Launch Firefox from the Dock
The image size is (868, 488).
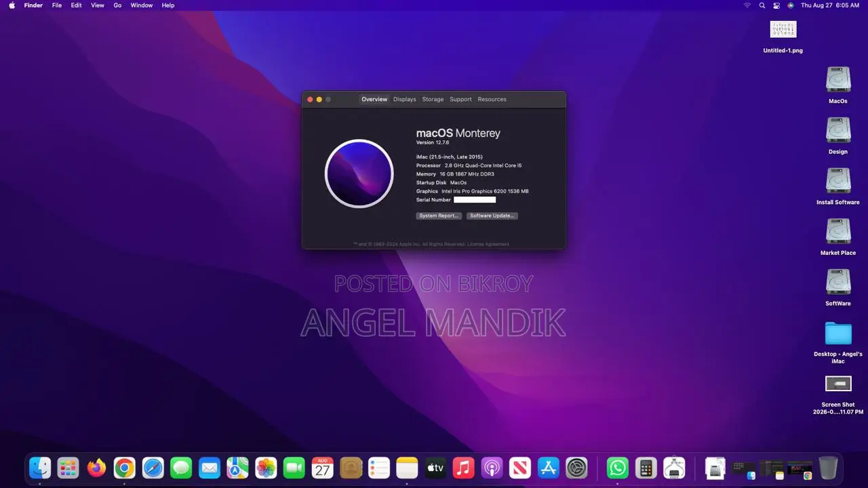tap(96, 468)
